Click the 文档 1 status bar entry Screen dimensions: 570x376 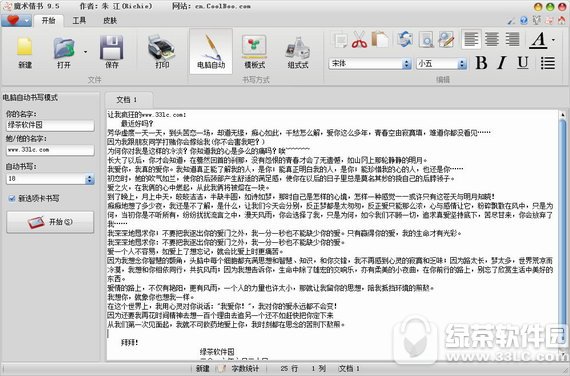pyautogui.click(x=349, y=368)
